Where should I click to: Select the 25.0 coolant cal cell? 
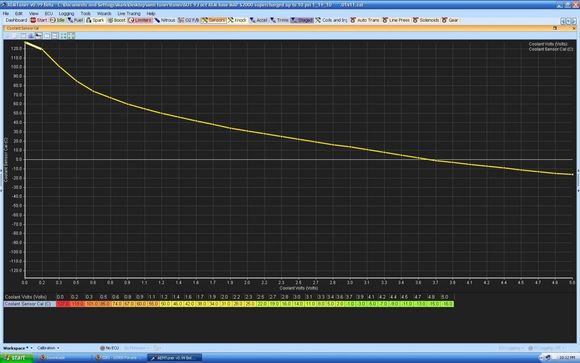[x=250, y=304]
